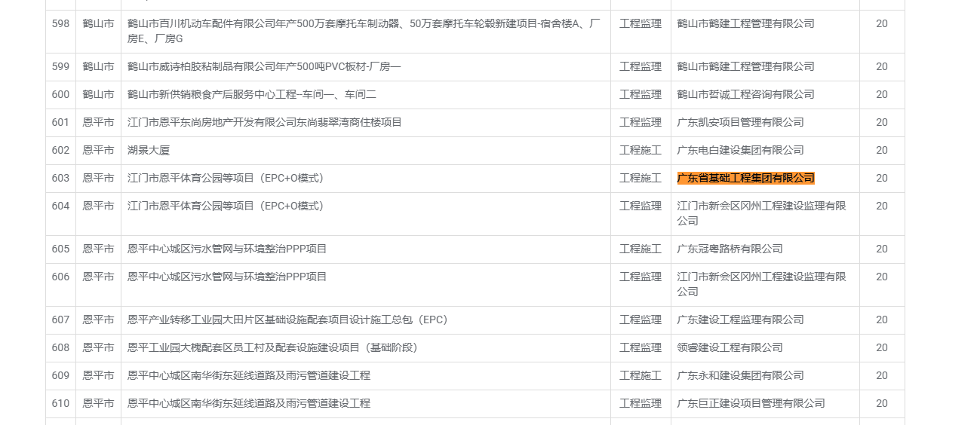980x425 pixels.
Task: Click row number 605
Action: coord(60,249)
